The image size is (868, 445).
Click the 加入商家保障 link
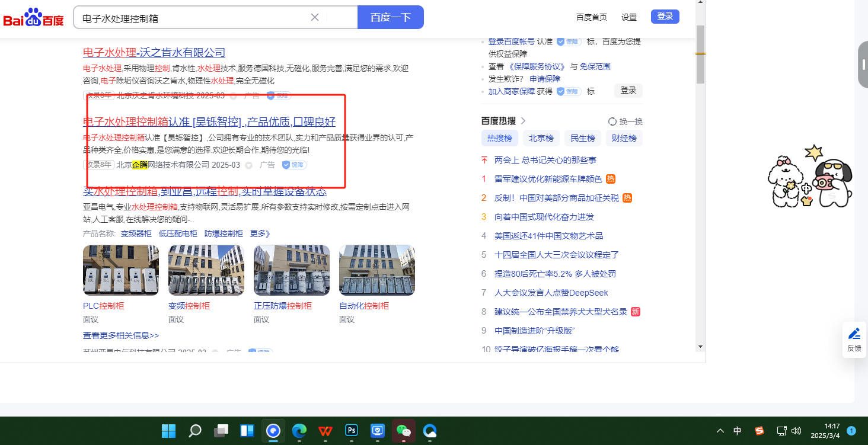[x=512, y=91]
